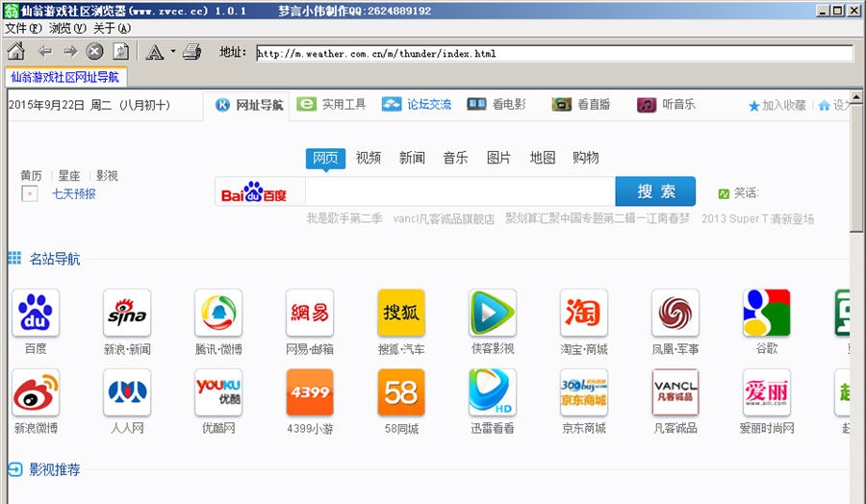This screenshot has width=866, height=504.
Task: Open 听音乐 section
Action: [x=666, y=104]
